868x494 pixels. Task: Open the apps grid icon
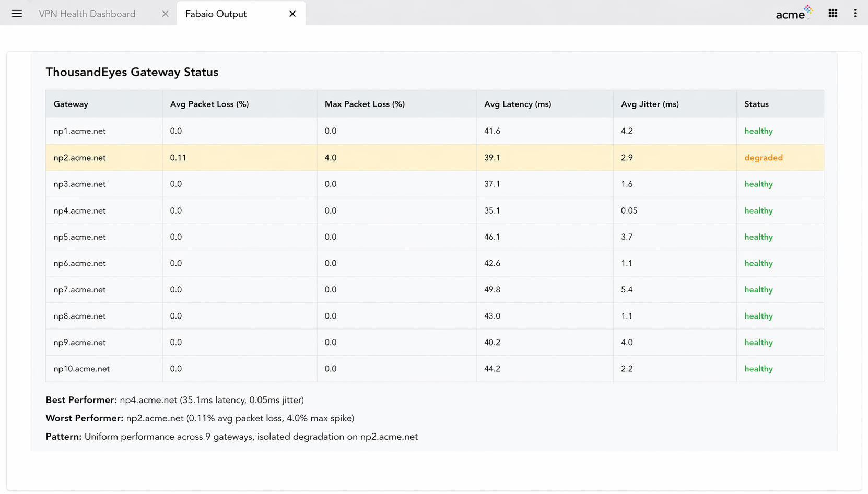833,14
